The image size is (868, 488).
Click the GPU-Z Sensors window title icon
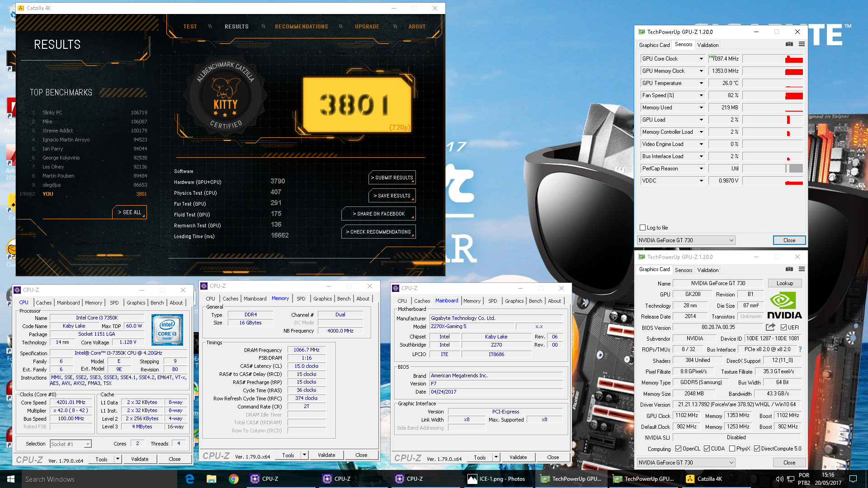pos(642,32)
